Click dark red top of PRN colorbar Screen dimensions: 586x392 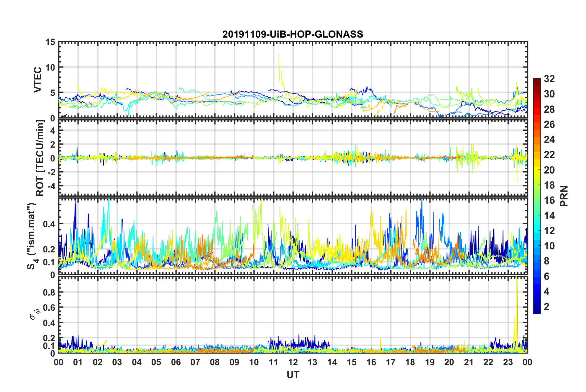537,80
